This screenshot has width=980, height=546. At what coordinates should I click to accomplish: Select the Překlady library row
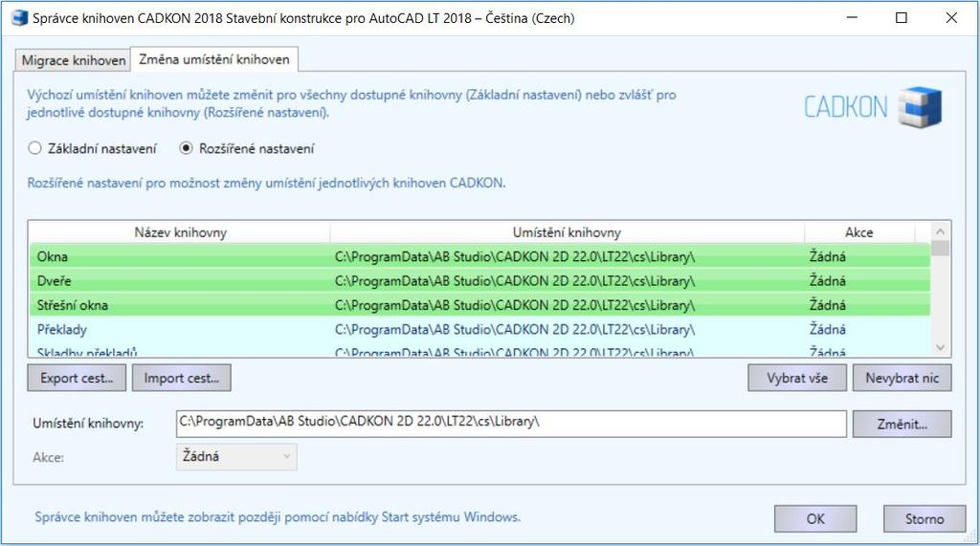tap(479, 329)
